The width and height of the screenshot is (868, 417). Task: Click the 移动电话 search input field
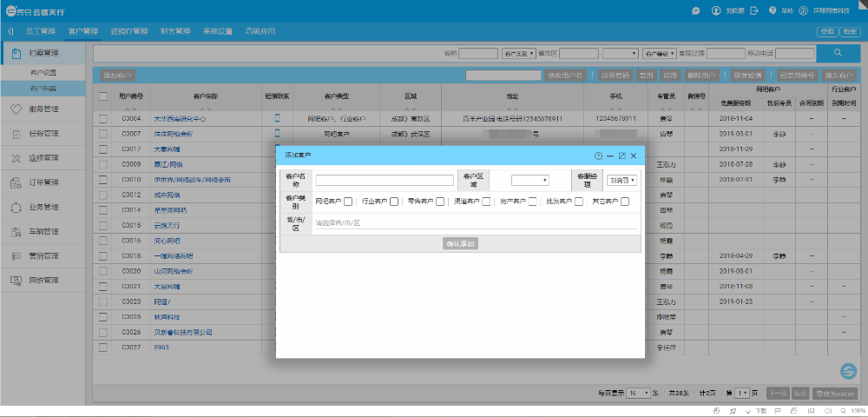click(x=795, y=53)
